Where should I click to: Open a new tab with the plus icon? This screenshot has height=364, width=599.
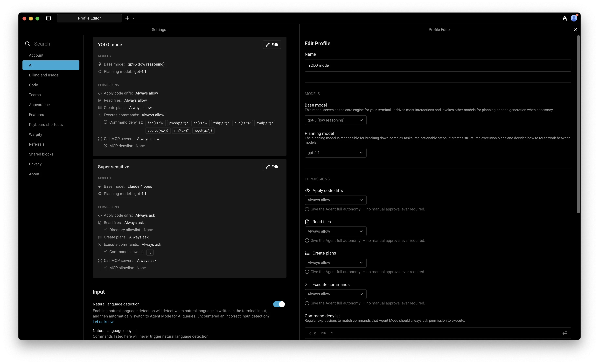tap(127, 18)
